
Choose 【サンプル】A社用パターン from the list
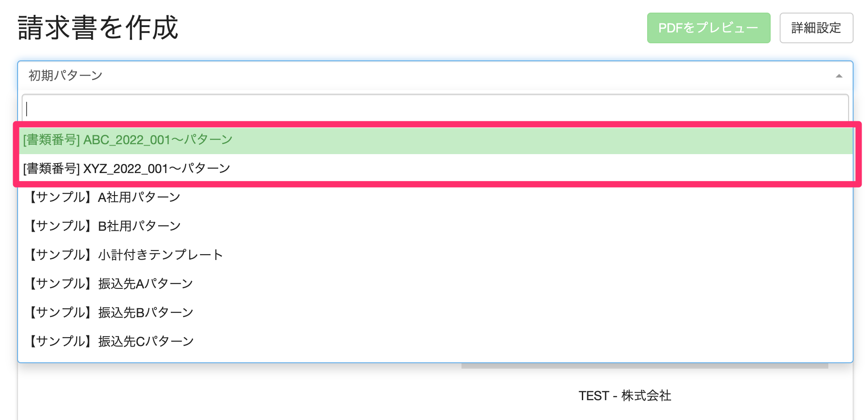(x=104, y=197)
